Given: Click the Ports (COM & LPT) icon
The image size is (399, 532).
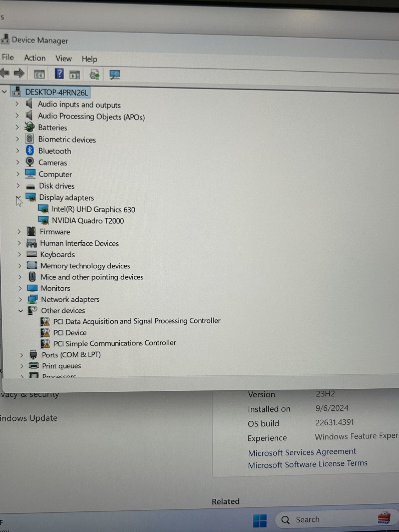Looking at the screenshot, I should [33, 354].
